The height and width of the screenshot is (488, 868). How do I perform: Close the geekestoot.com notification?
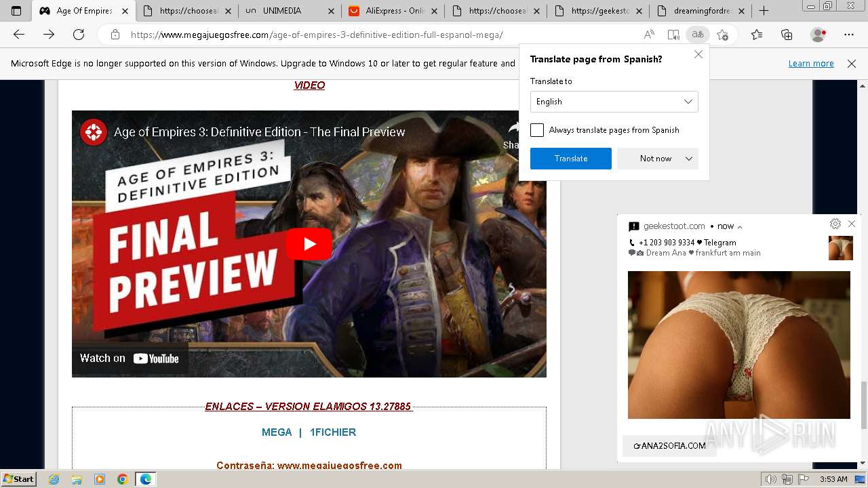(x=852, y=224)
